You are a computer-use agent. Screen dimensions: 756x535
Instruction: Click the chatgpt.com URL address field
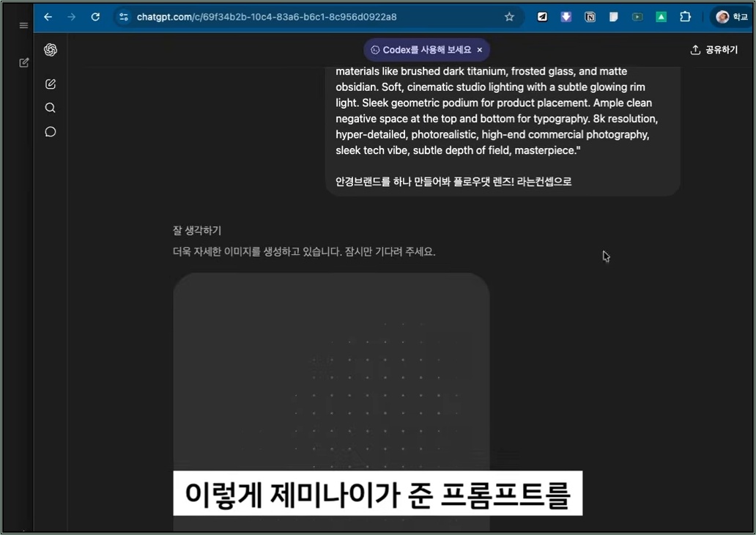[267, 17]
